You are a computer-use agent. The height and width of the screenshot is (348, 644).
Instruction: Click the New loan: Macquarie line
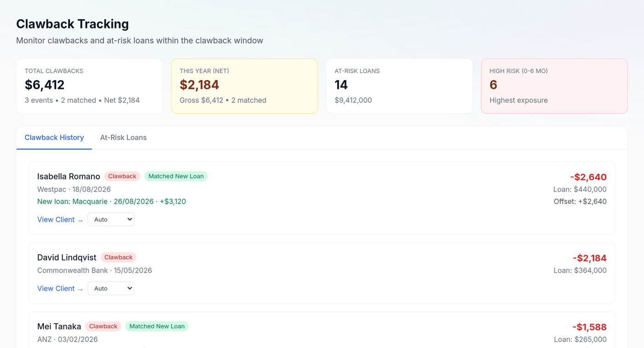112,201
